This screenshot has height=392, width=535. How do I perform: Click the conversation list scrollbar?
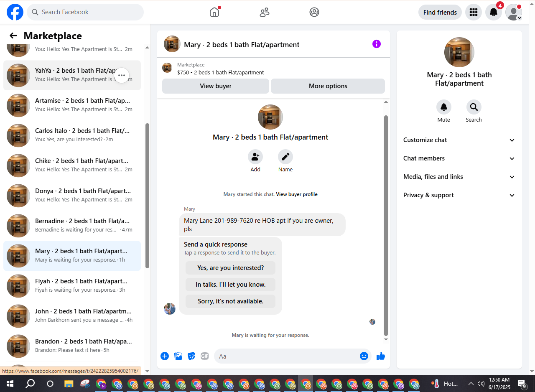point(147,196)
